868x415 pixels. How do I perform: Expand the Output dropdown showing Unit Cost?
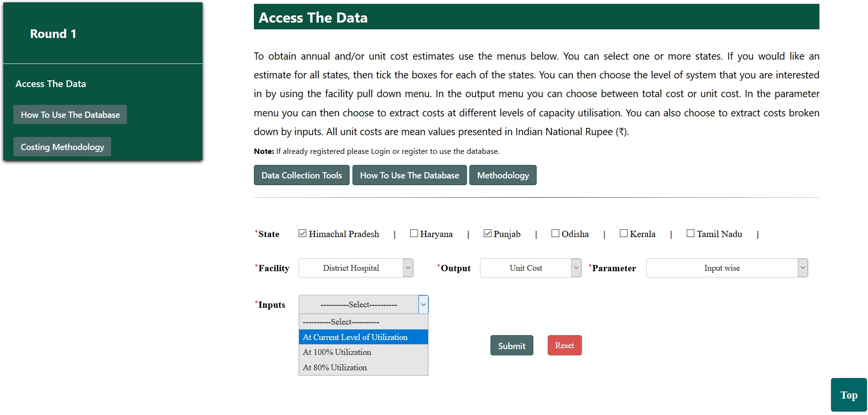(x=530, y=268)
